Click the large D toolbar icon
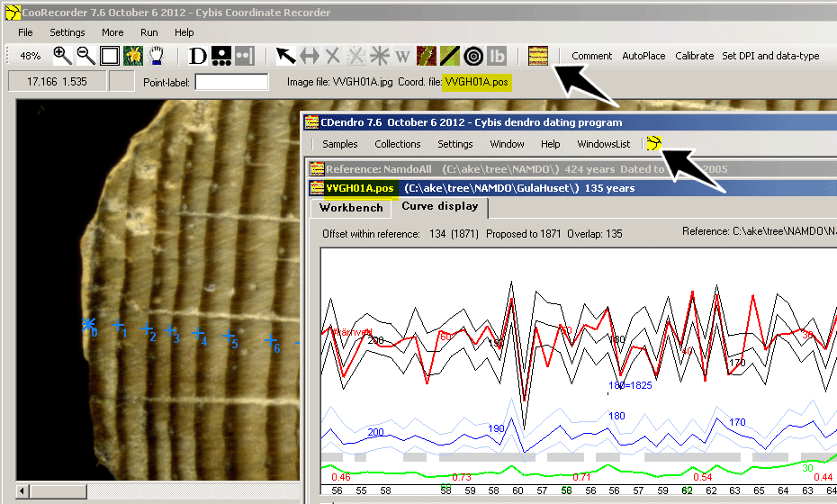The width and height of the screenshot is (837, 504). (x=197, y=56)
